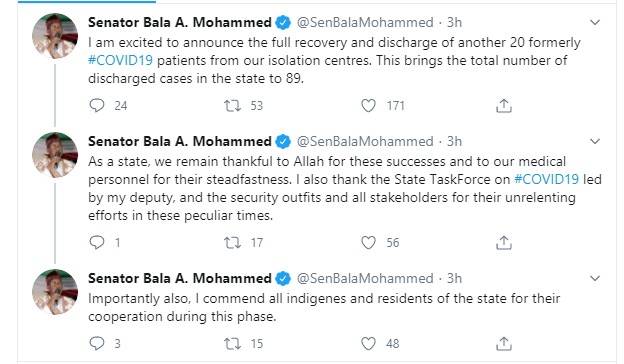Retweet the third tweet with 15 retweets
The image size is (624, 364).
pyautogui.click(x=232, y=343)
